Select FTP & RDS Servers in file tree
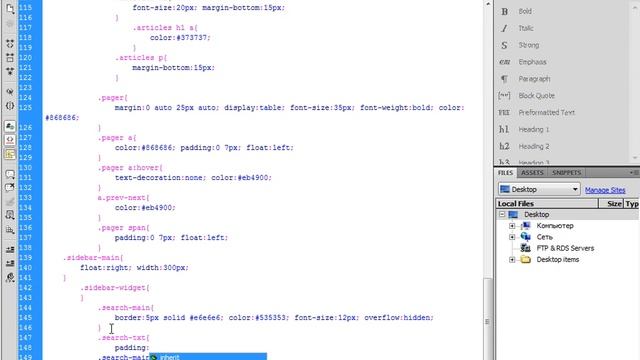640x360 pixels. [x=565, y=248]
